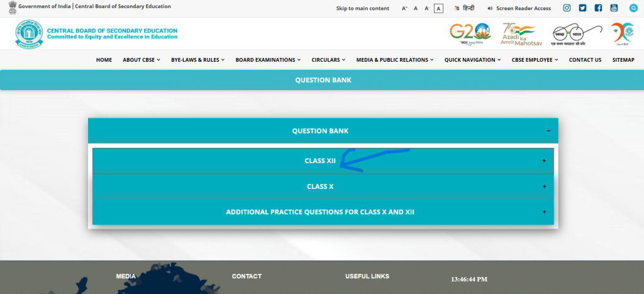
Task: Click the clock showing 13:46:44 PM
Action: pos(469,279)
